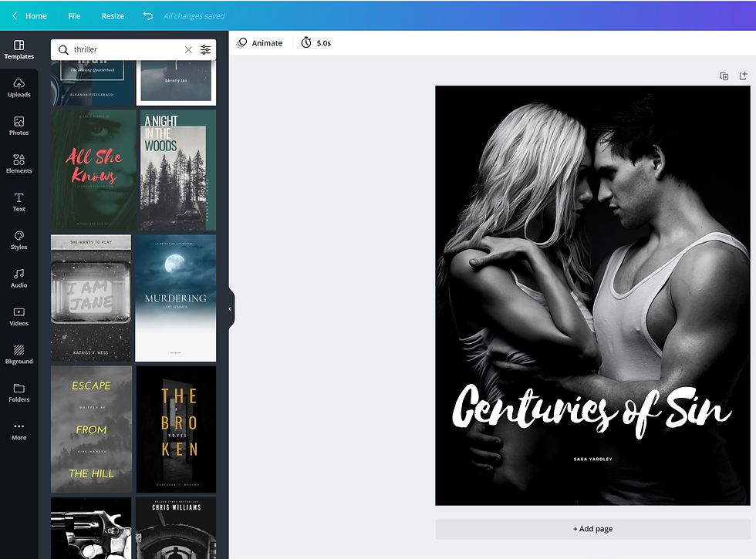The width and height of the screenshot is (756, 559).
Task: Click the undo arrow
Action: point(148,16)
